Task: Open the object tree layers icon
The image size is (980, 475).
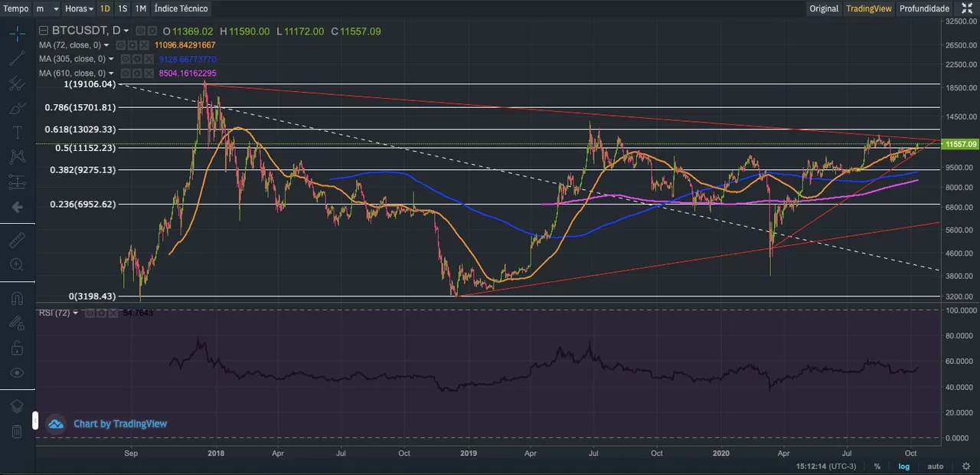Action: [17, 406]
